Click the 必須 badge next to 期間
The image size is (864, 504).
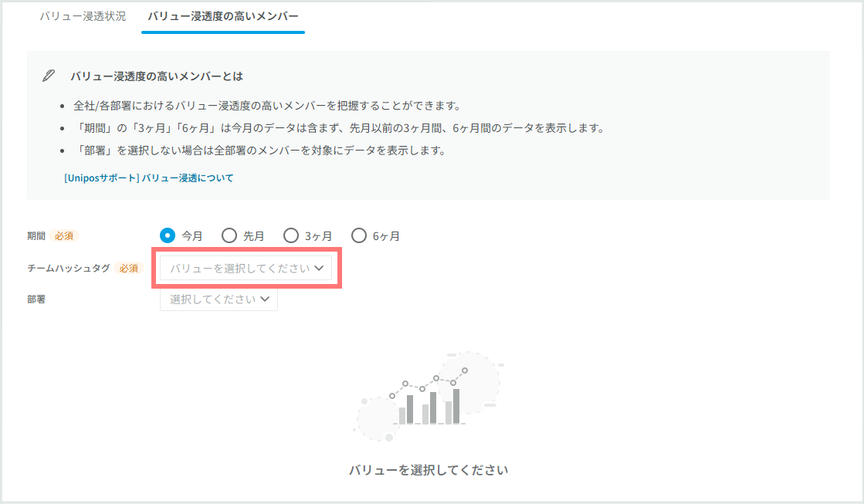tap(64, 235)
